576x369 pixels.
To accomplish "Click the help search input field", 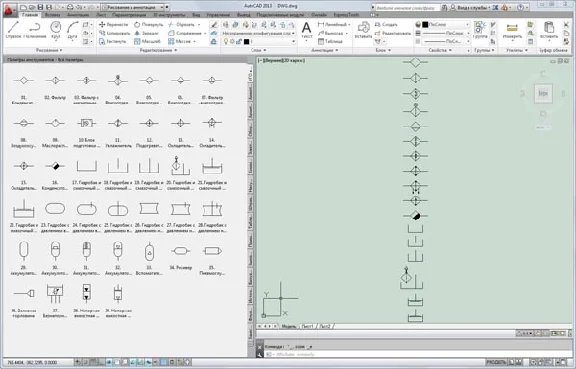I will [x=407, y=7].
